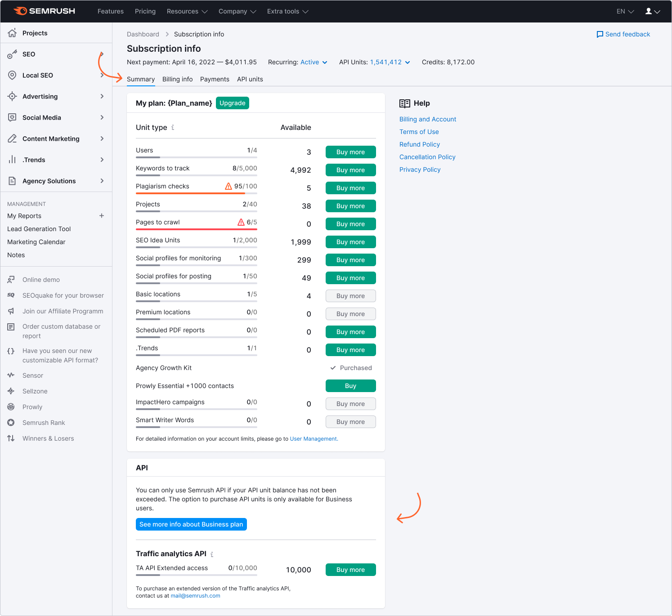672x616 pixels.
Task: Expand the .Trends sidebar section
Action: pyautogui.click(x=102, y=160)
